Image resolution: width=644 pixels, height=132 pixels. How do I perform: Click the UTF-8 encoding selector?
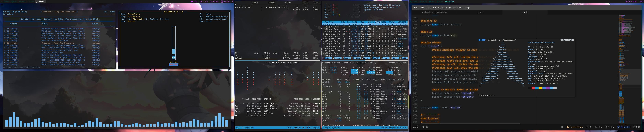click(589, 127)
